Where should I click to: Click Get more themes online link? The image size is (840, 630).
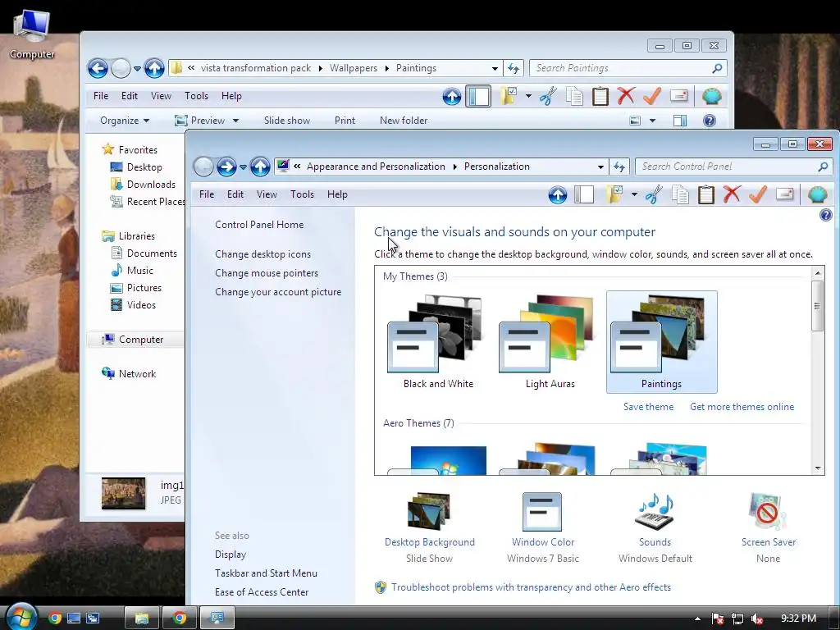click(x=742, y=407)
